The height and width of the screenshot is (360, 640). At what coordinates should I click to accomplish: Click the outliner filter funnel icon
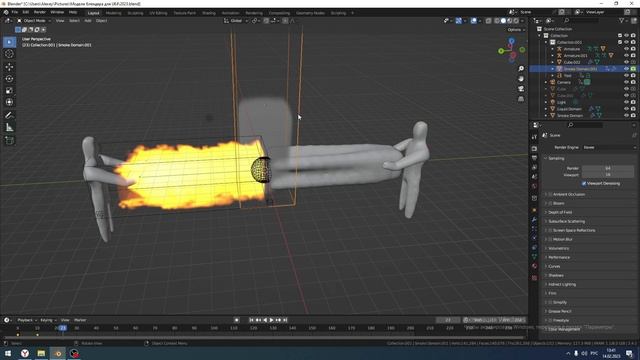[x=621, y=20]
